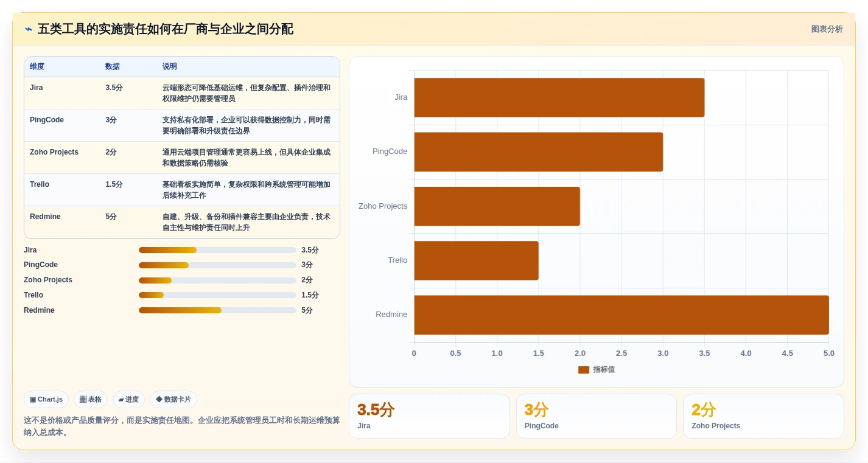The width and height of the screenshot is (868, 463).
Task: Click the Redmine progress bar
Action: coord(217,310)
